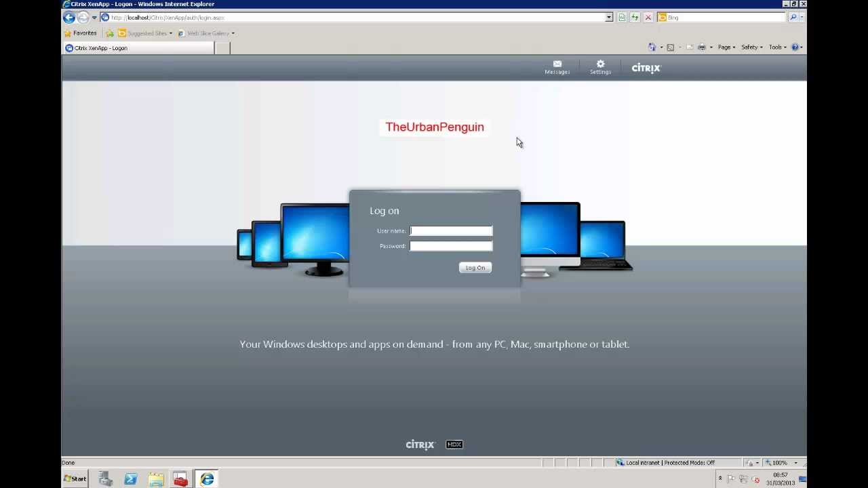Expand the Print options dropdown arrow

711,47
